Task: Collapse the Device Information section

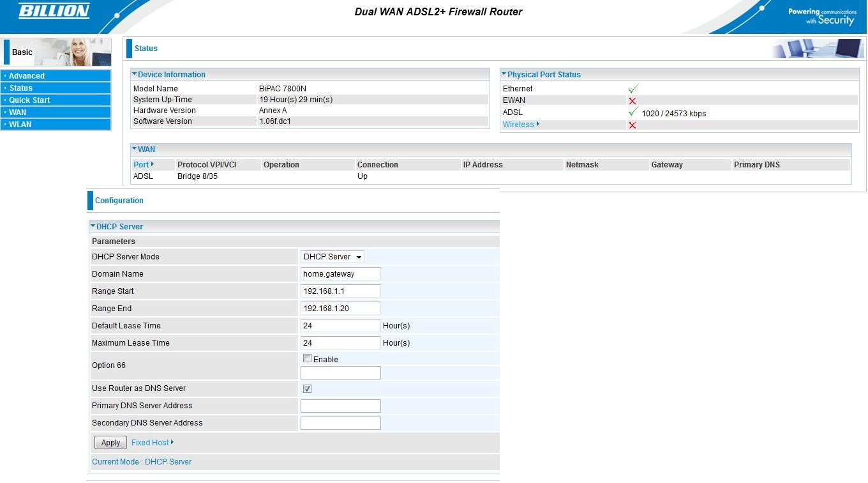Action: (x=135, y=75)
